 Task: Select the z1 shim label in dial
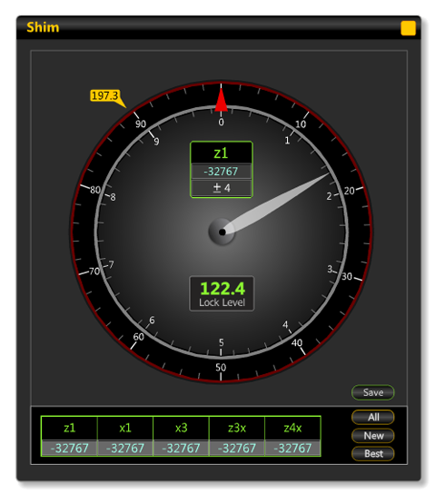click(222, 153)
